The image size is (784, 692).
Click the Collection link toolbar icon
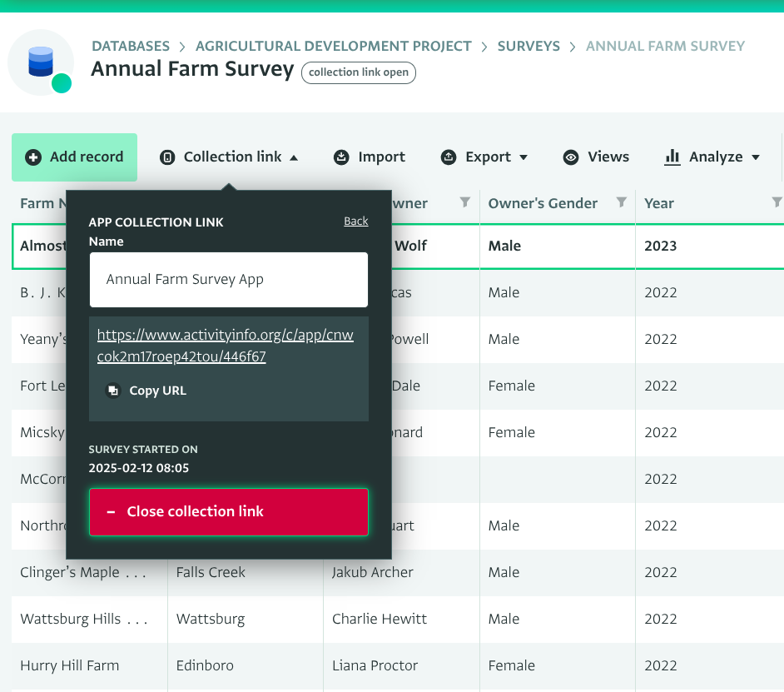[167, 157]
